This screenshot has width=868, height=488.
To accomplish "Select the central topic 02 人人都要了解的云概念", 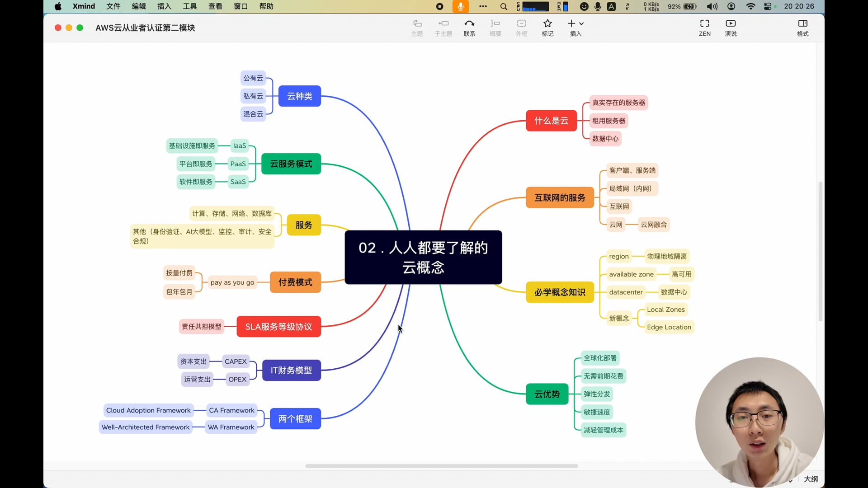I will (423, 258).
